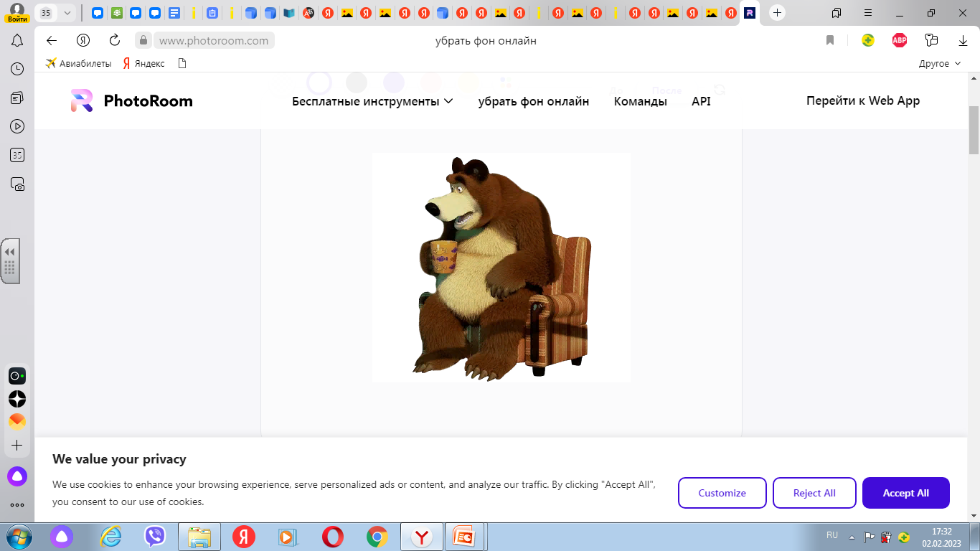This screenshot has width=980, height=551.
Task: Open notifications bell in browser sidebar
Action: (x=17, y=41)
